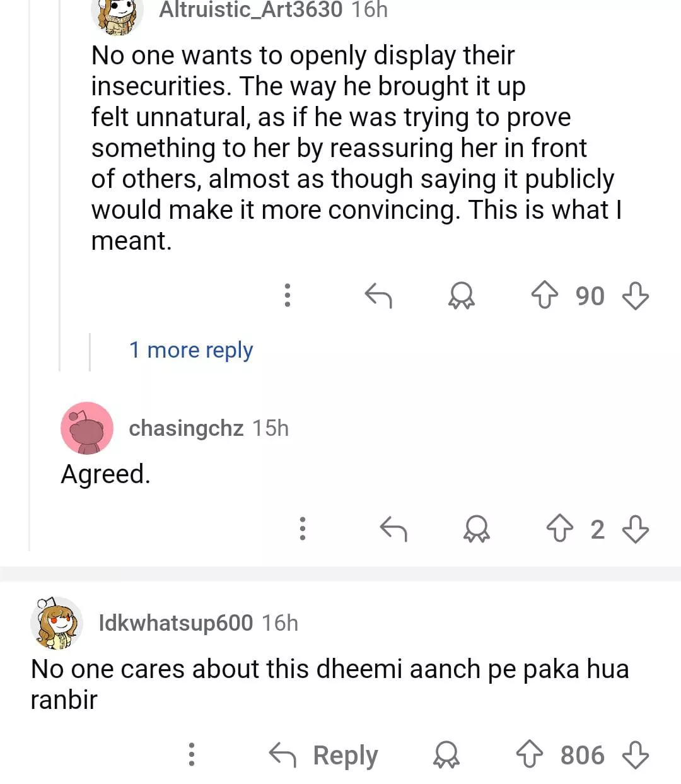
Task: Open the more options menu on chasingchz's comment
Action: point(303,529)
